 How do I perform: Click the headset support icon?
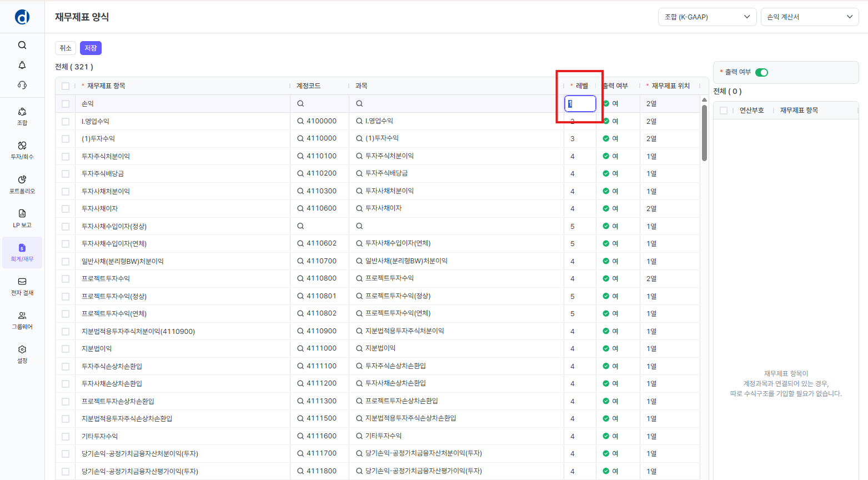[x=22, y=85]
